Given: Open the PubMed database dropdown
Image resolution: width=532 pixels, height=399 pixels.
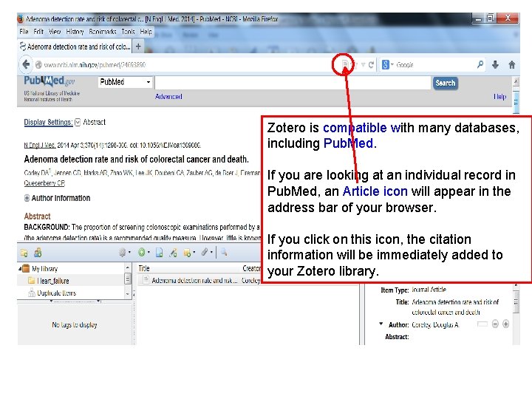Looking at the screenshot, I should (125, 82).
